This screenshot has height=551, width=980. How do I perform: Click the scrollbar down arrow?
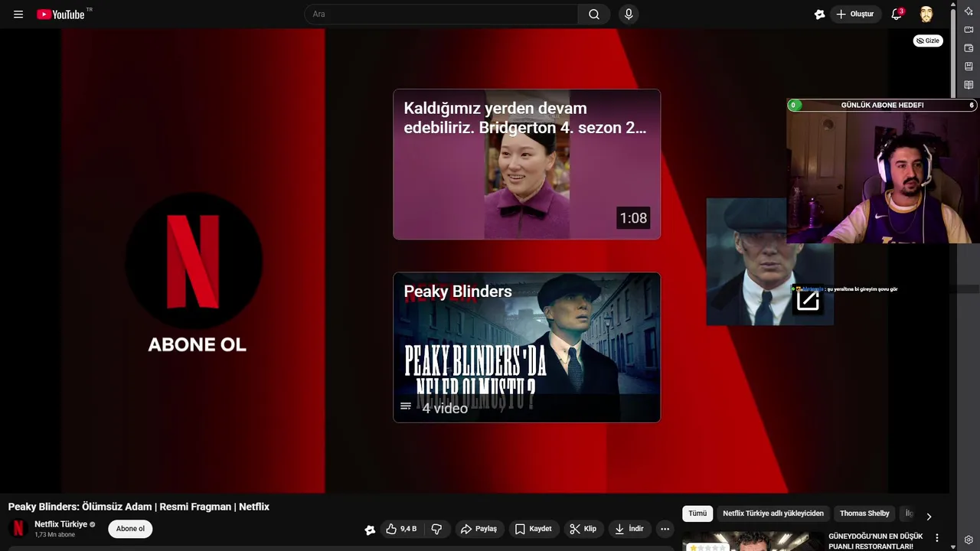(x=953, y=546)
